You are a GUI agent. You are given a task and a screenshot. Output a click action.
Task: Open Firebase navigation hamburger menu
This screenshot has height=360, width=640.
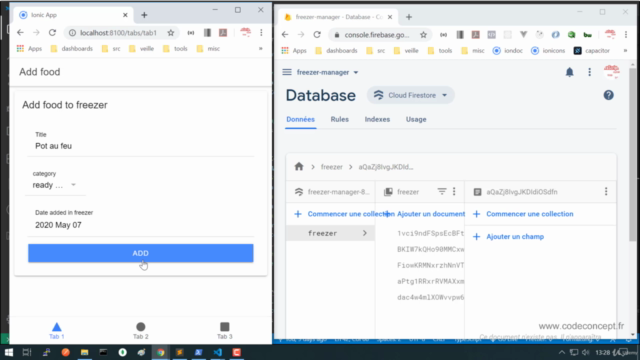(287, 72)
